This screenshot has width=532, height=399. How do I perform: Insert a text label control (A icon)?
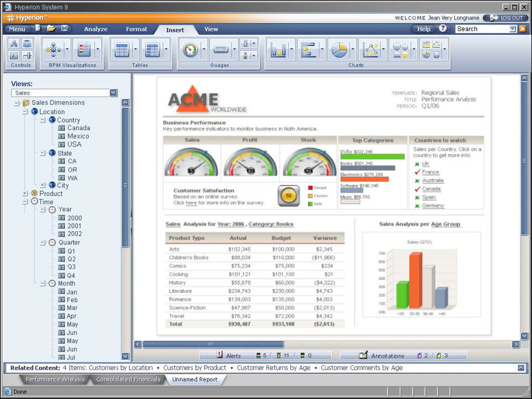[14, 44]
